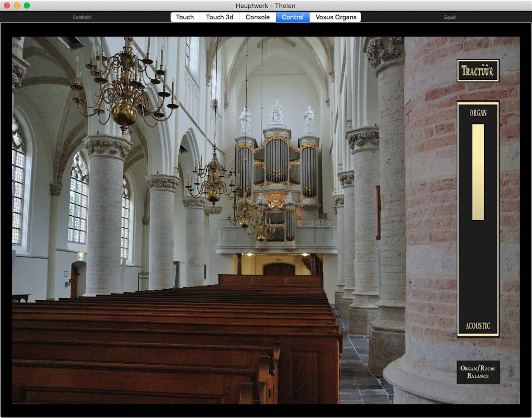
Task: Switch to the Touch tab
Action: [x=185, y=17]
